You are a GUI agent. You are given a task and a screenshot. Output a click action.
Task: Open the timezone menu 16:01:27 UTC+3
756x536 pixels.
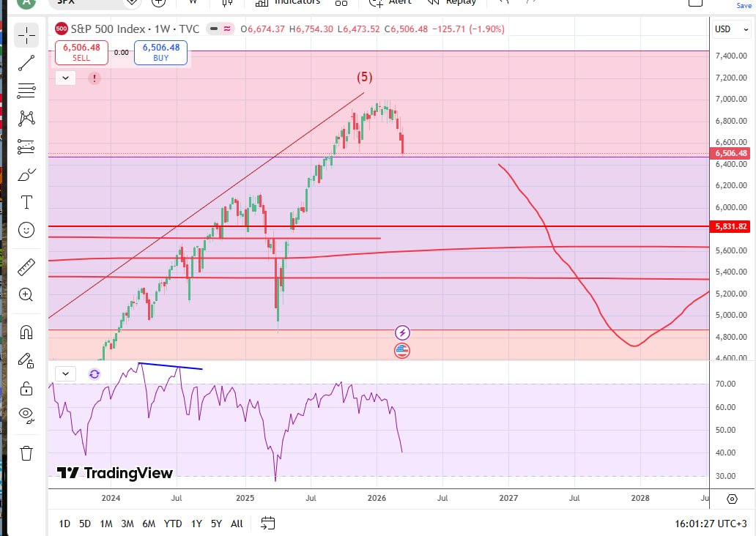711,524
